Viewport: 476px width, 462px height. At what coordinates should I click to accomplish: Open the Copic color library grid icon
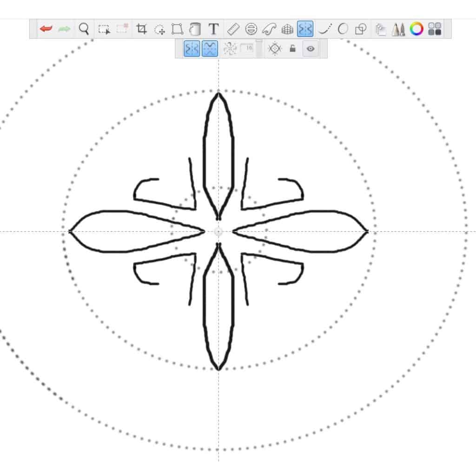[435, 29]
